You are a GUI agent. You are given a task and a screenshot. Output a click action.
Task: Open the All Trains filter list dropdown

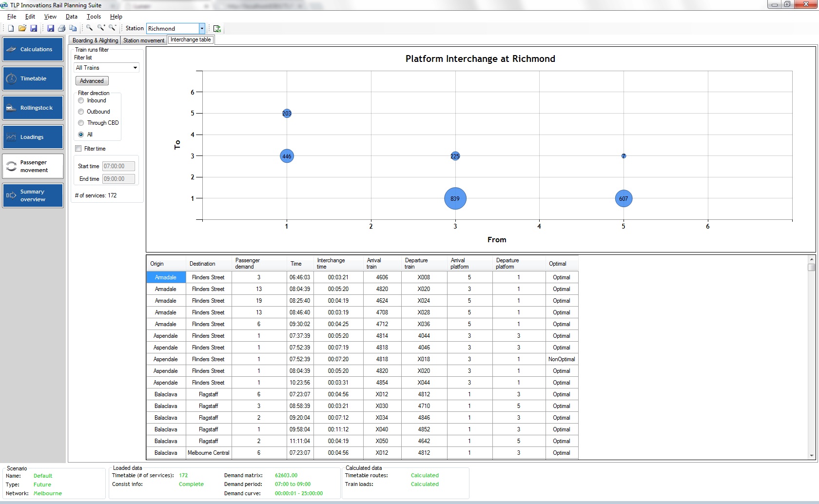(x=135, y=68)
